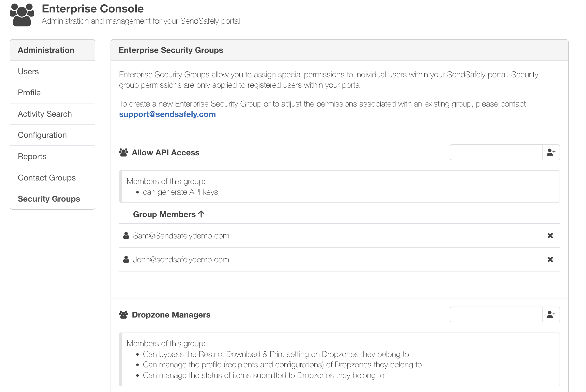Remove Sam@Sendsafelydemo.com using the X icon
The image size is (586, 392).
click(x=550, y=235)
